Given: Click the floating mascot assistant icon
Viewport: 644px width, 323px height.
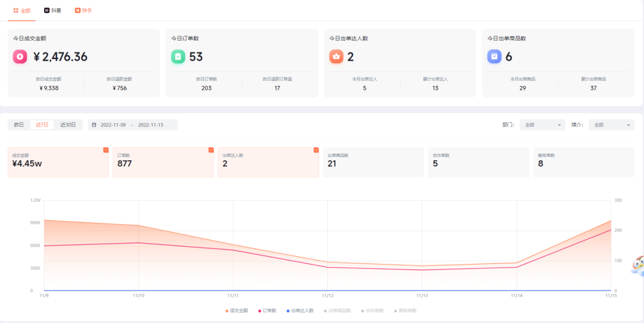Looking at the screenshot, I should (637, 265).
